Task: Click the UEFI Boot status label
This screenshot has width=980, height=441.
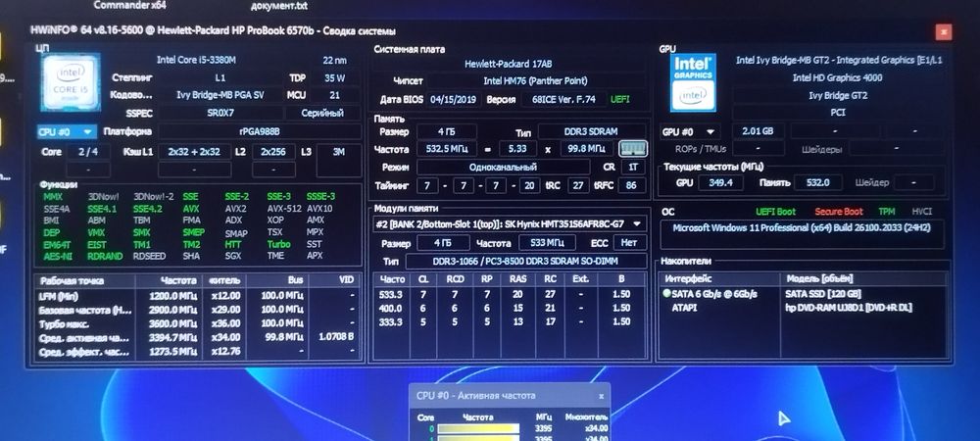Action: 775,212
